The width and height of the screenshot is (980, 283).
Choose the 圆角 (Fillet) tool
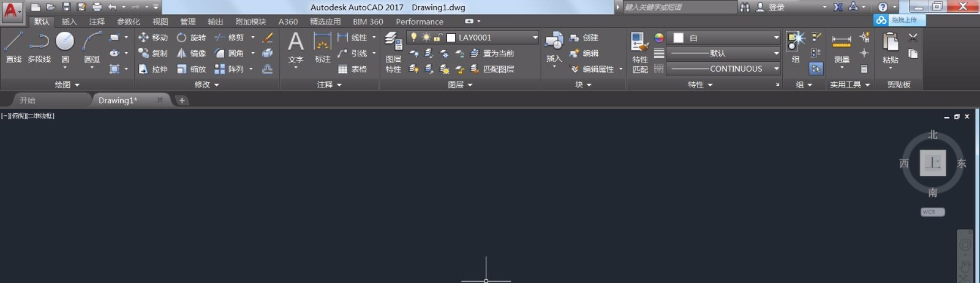[229, 53]
